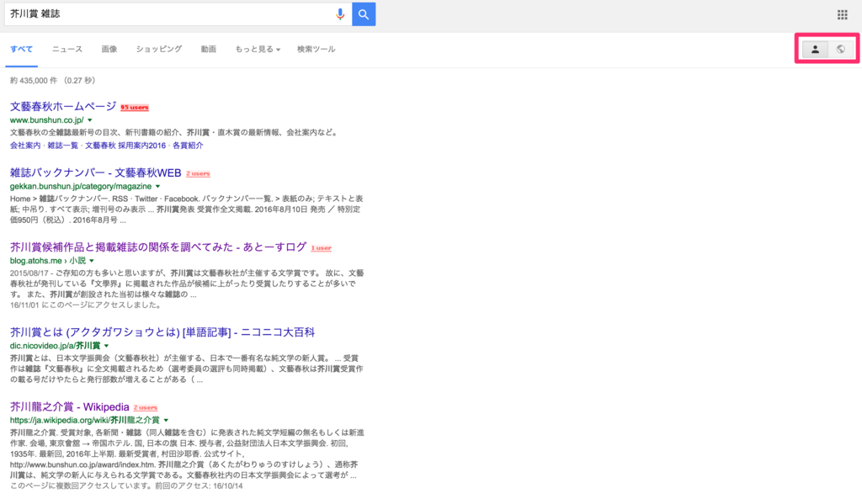Screen dimensions: 862x504
Task: Click the 約 435,000 件 result count text
Action: [34, 80]
